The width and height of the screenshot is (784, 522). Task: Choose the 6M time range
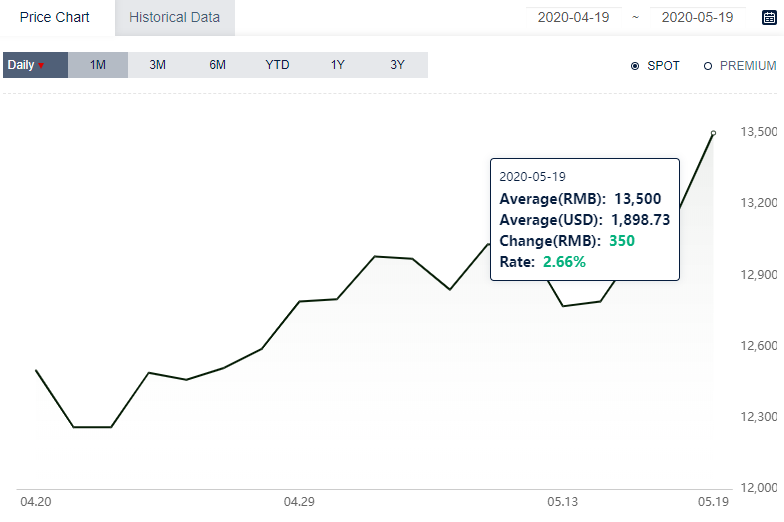(218, 65)
